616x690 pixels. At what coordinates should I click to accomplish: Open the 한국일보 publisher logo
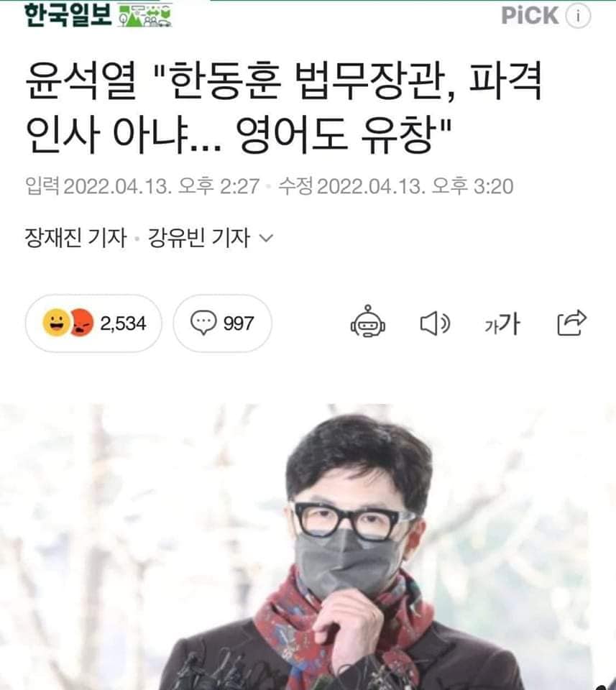tap(68, 15)
